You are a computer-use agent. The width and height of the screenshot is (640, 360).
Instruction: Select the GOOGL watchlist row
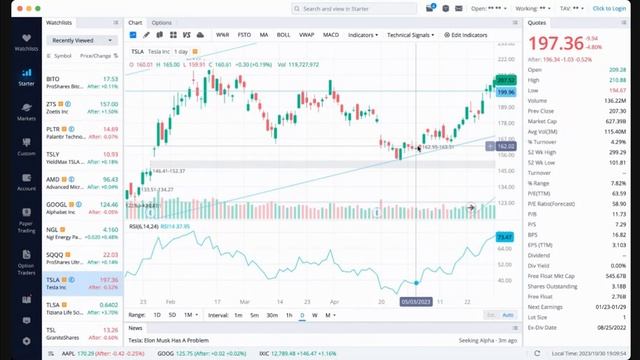[82, 208]
